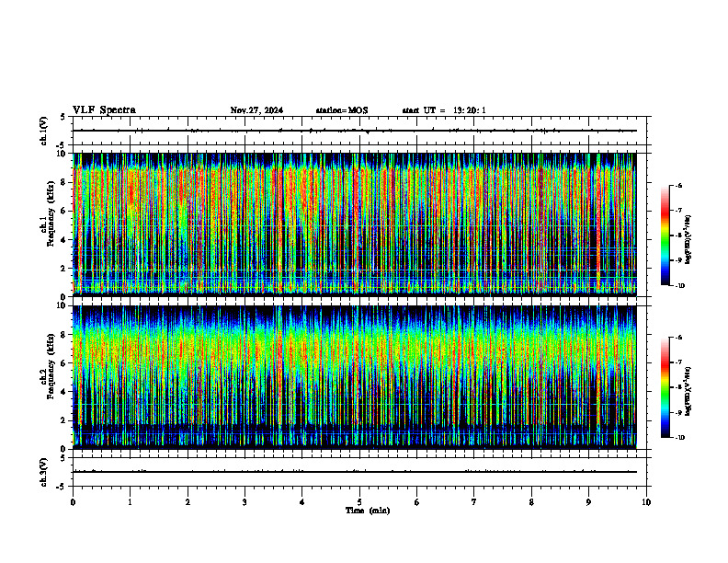Select the ch.1 color bar log(PSD) label
This screenshot has width=728, height=563.
pos(688,240)
